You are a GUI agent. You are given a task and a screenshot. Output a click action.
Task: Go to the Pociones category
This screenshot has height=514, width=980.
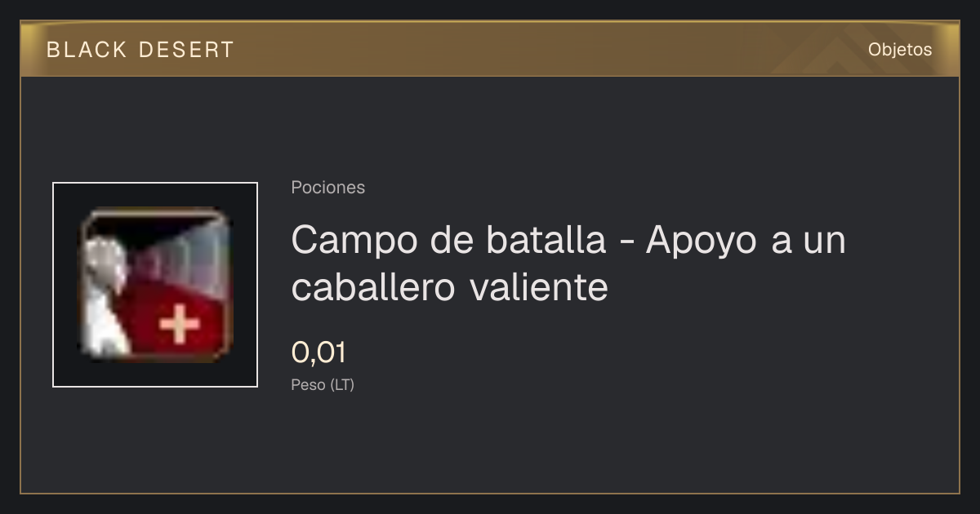pos(327,188)
